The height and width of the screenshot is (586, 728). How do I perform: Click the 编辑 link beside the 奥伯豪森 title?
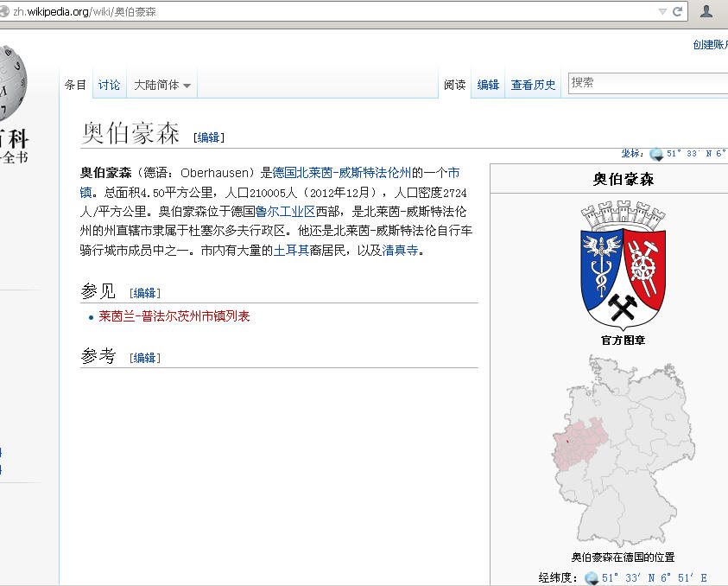(x=208, y=137)
